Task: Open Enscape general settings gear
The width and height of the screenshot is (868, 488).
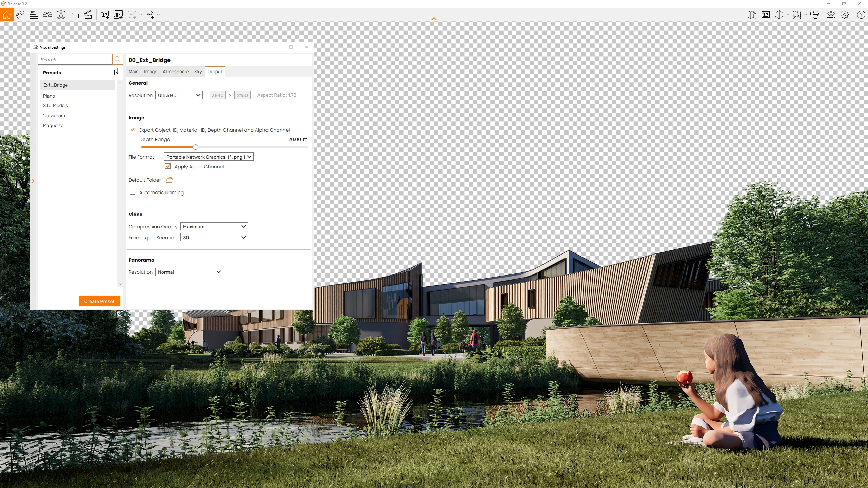Action: click(845, 15)
